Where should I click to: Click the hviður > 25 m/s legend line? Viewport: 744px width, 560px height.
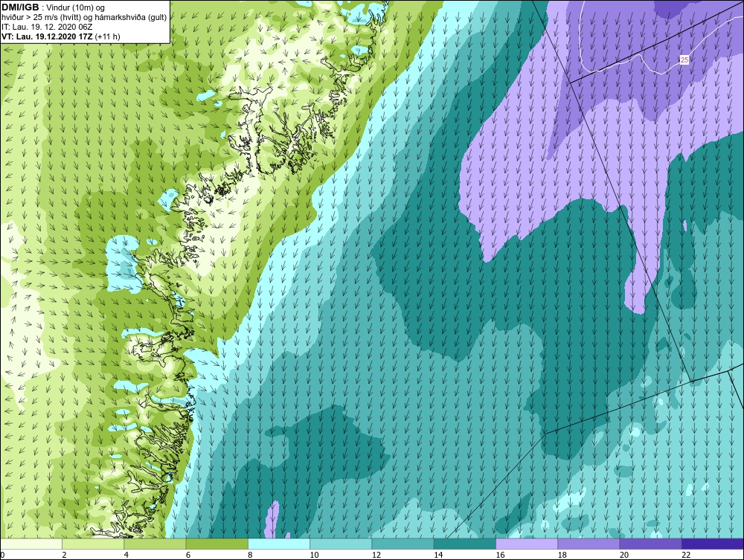point(84,18)
